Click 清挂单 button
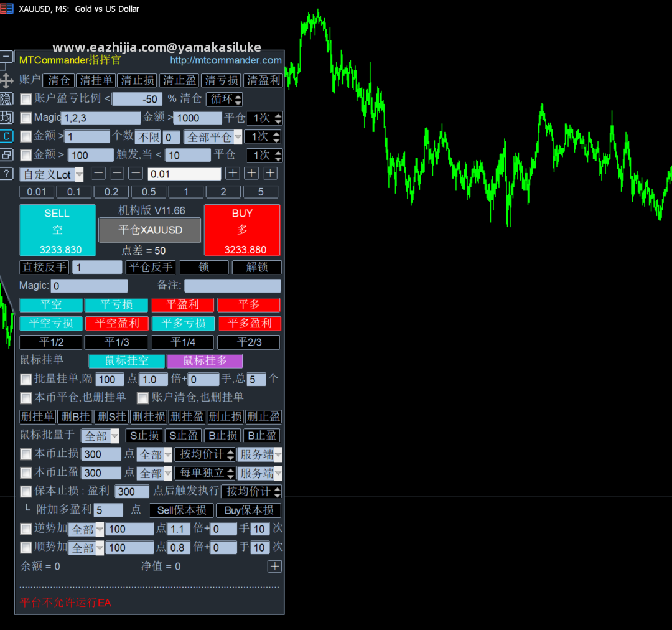The width and height of the screenshot is (672, 630). tap(96, 80)
